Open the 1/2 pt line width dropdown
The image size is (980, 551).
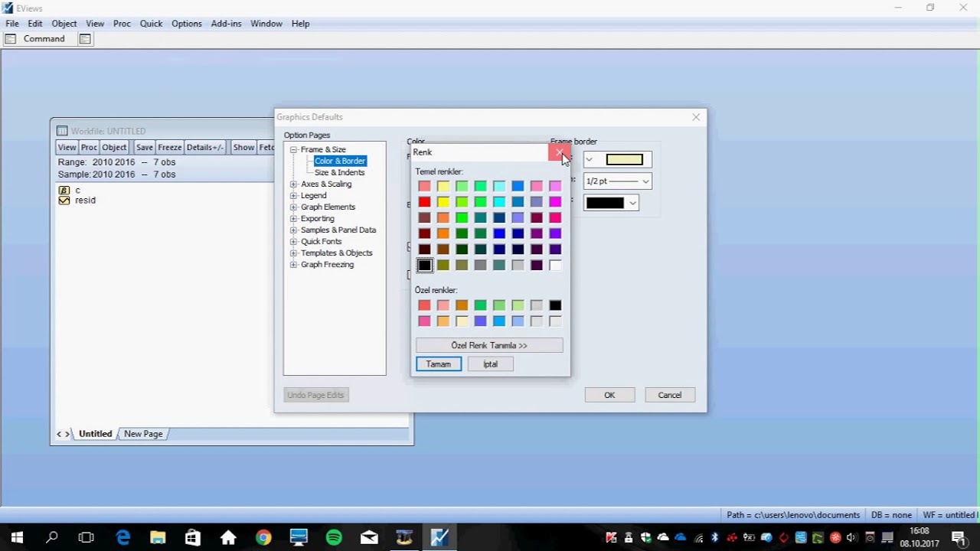click(617, 181)
